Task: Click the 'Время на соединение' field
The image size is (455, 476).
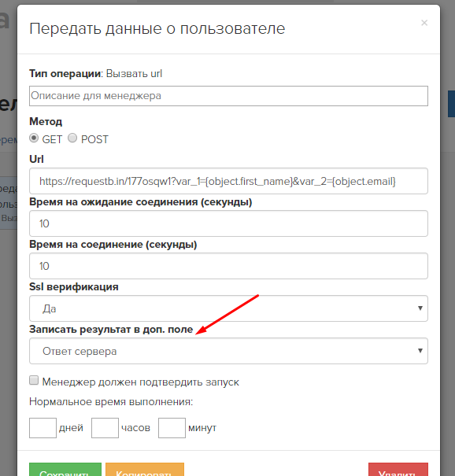Action: click(x=228, y=266)
